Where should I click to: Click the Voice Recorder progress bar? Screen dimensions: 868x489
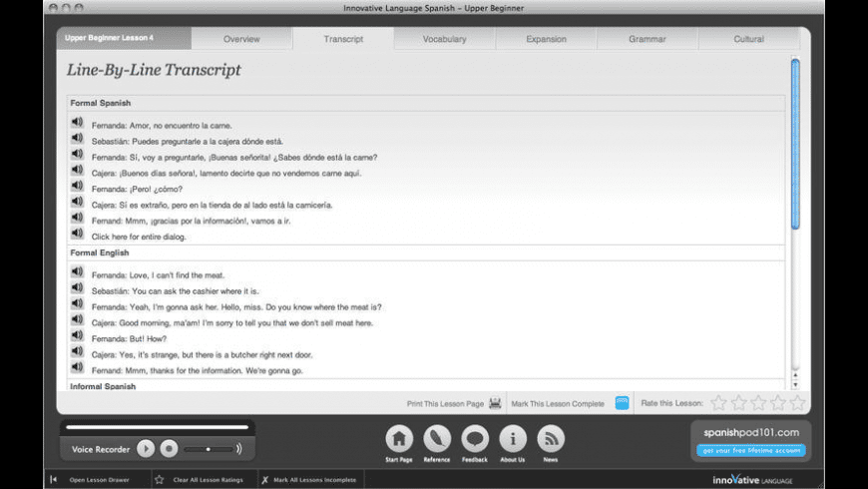(x=158, y=427)
